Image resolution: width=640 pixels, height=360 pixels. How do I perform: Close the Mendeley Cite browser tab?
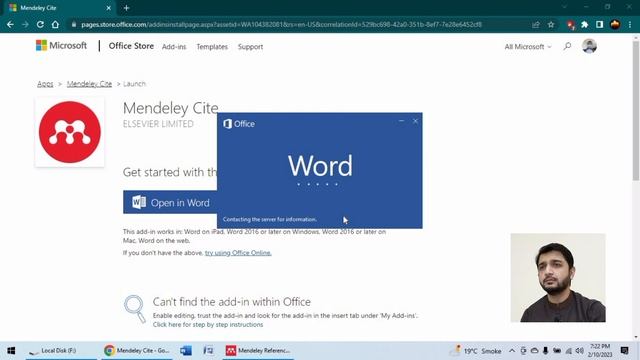click(x=109, y=8)
